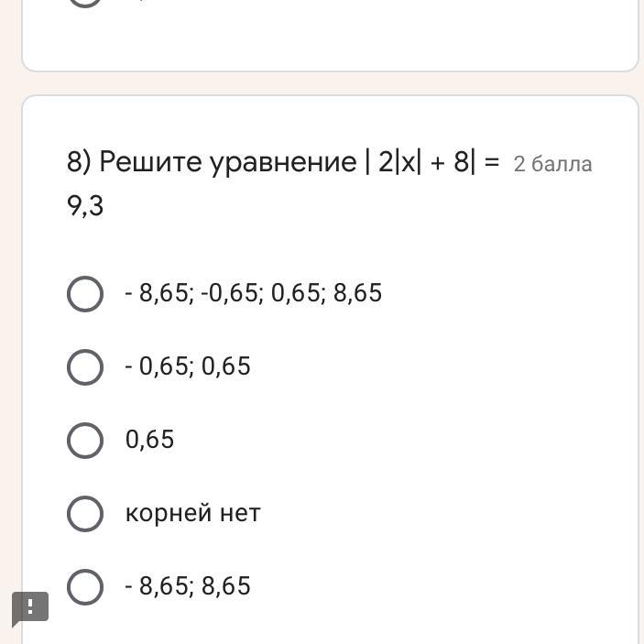Click the equation expression "| 2|x| + 8|"
This screenshot has width=644, height=644.
tap(420, 162)
